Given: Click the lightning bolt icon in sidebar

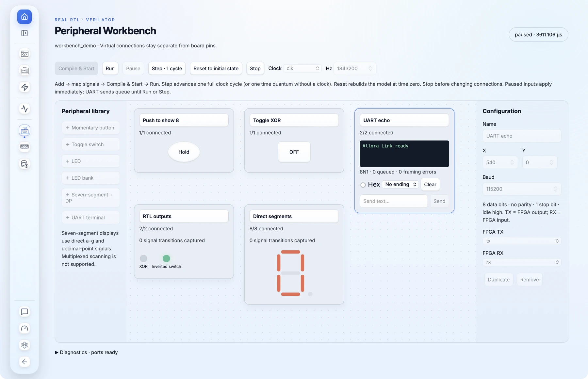Looking at the screenshot, I should (24, 87).
